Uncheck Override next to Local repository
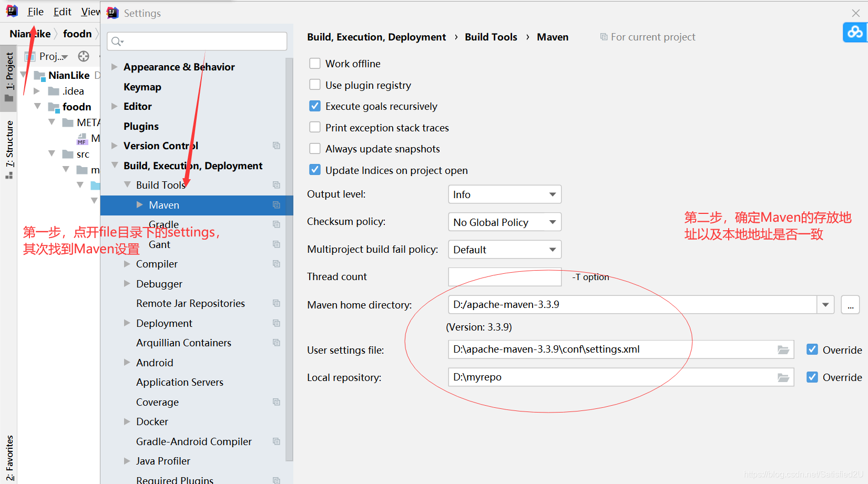868x484 pixels. (813, 377)
